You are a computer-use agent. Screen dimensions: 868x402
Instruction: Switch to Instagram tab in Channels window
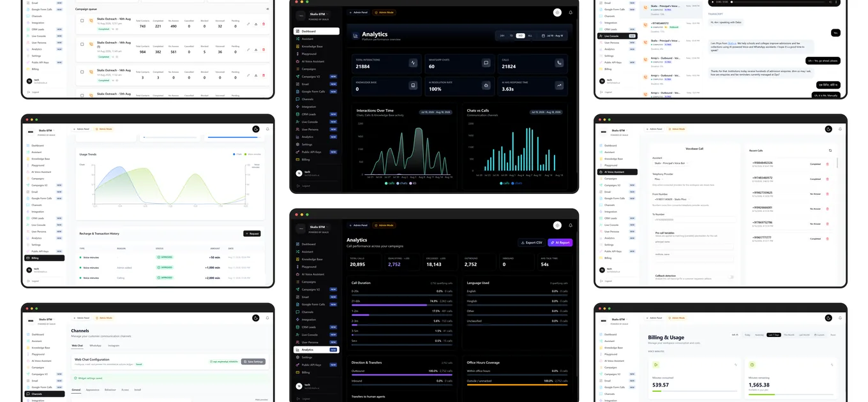point(114,345)
